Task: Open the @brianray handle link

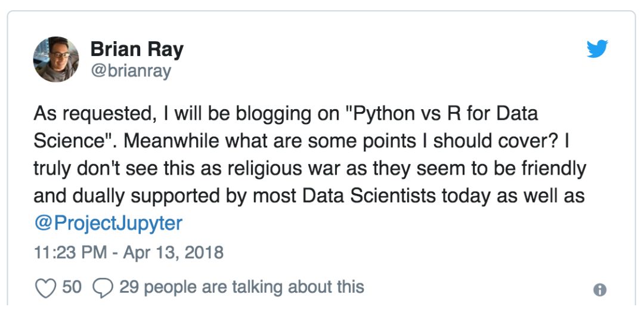Action: tap(131, 71)
